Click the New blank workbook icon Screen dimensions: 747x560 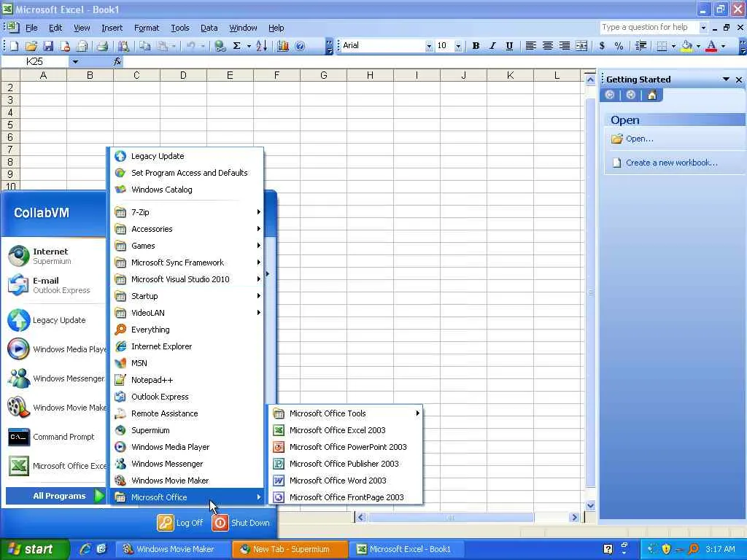pyautogui.click(x=14, y=46)
